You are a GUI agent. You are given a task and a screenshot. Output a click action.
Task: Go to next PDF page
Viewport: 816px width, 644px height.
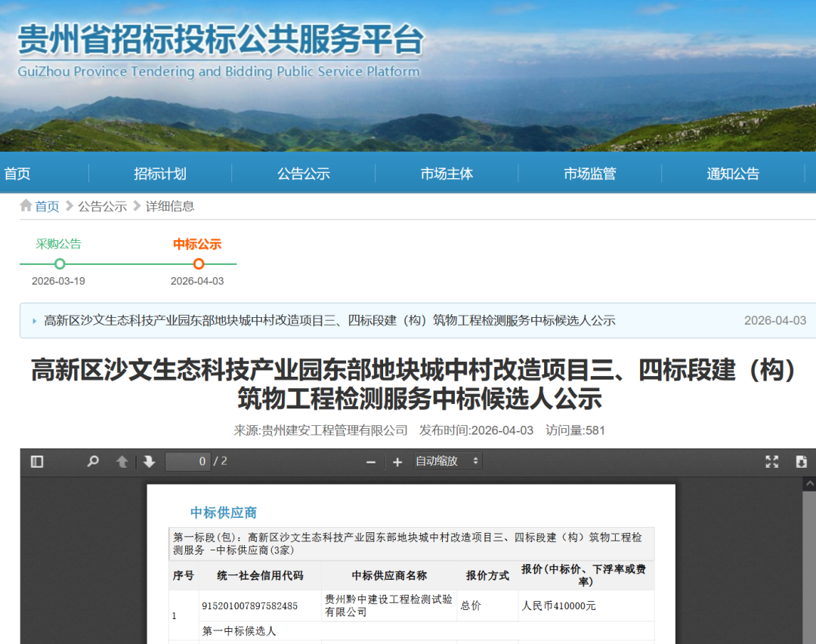[150, 461]
